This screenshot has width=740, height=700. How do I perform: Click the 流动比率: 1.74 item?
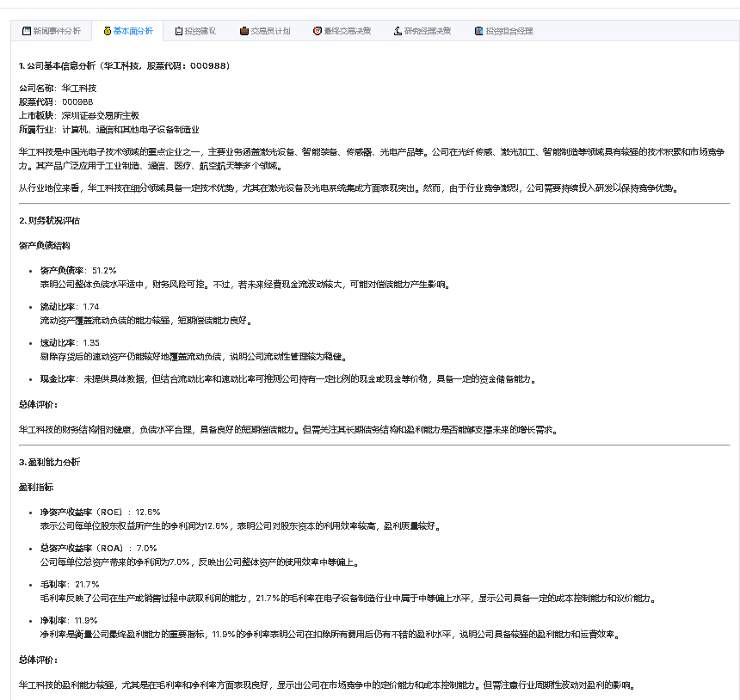click(x=70, y=307)
